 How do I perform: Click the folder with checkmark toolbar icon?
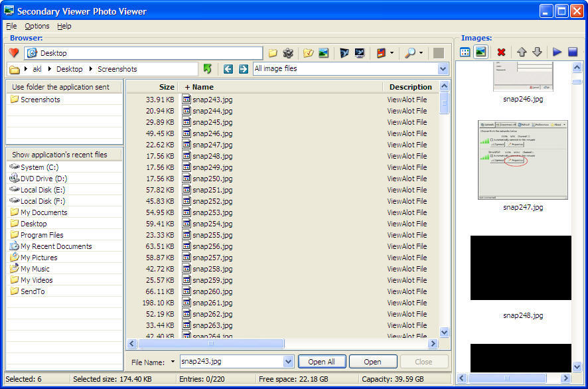pyautogui.click(x=308, y=53)
